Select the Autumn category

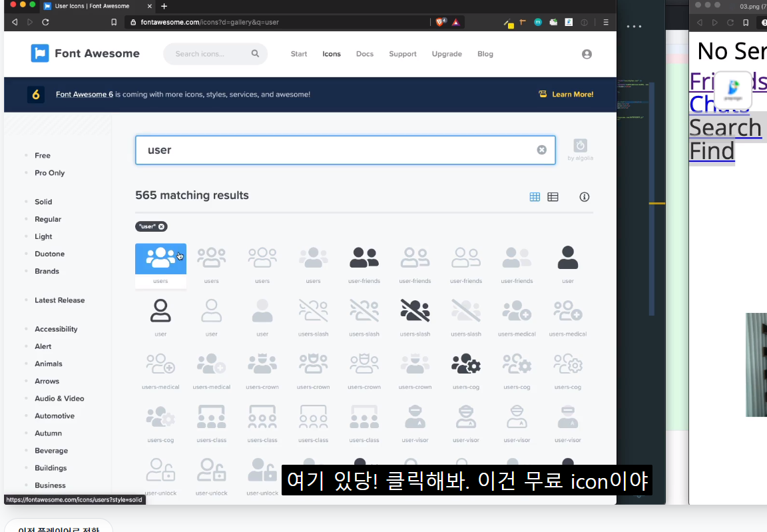[x=49, y=433]
